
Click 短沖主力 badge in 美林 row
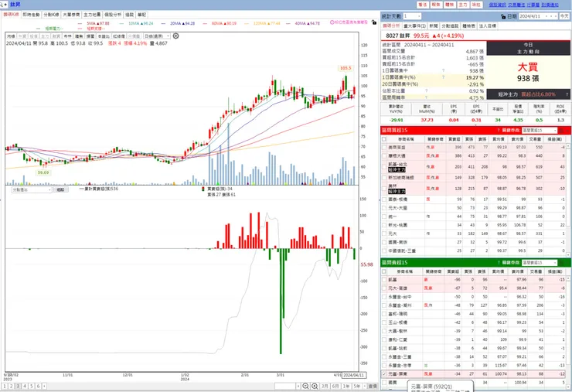(x=397, y=191)
